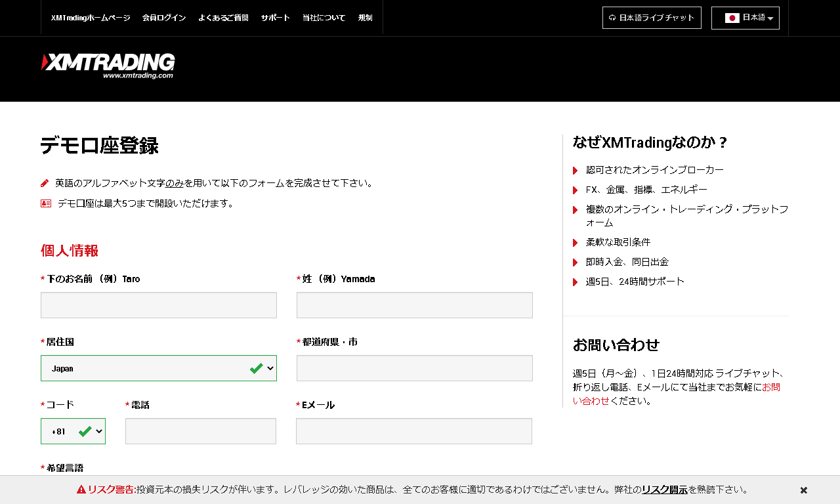Open the +81 country code dropdown

coord(73,431)
